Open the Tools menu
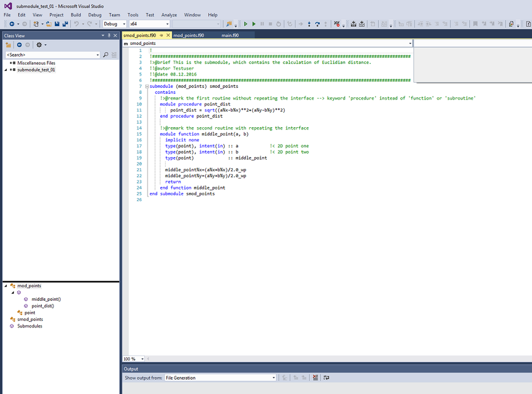The height and width of the screenshot is (394, 532). click(x=133, y=15)
